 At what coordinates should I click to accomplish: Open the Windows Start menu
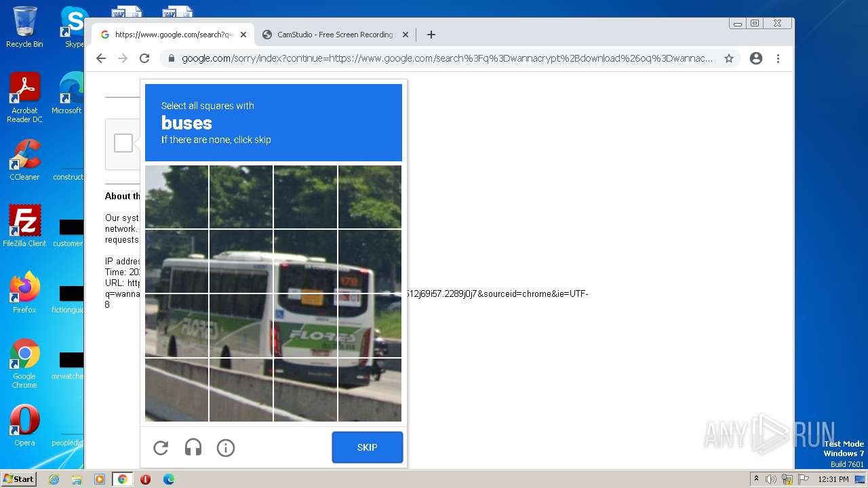click(18, 479)
